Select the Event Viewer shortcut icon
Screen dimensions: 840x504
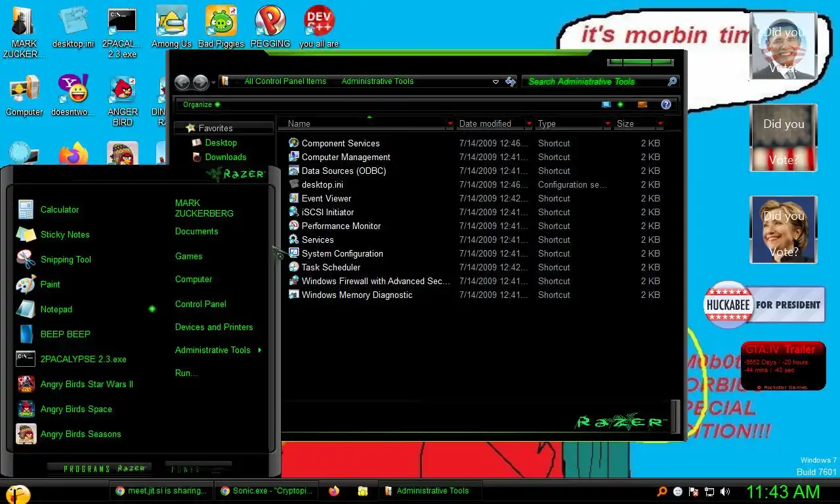pos(294,198)
